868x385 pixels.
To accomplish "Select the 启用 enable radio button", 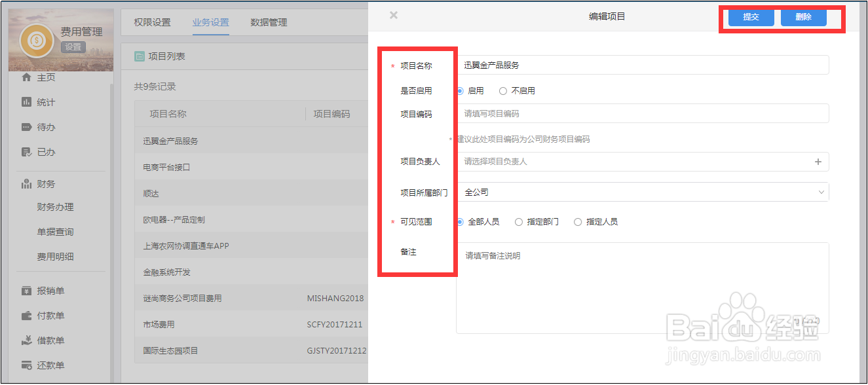I will tap(462, 90).
